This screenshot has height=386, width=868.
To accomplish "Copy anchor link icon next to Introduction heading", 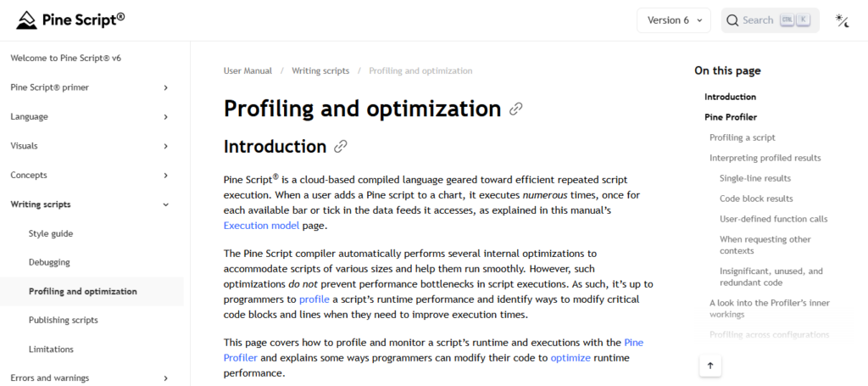I will click(x=341, y=147).
